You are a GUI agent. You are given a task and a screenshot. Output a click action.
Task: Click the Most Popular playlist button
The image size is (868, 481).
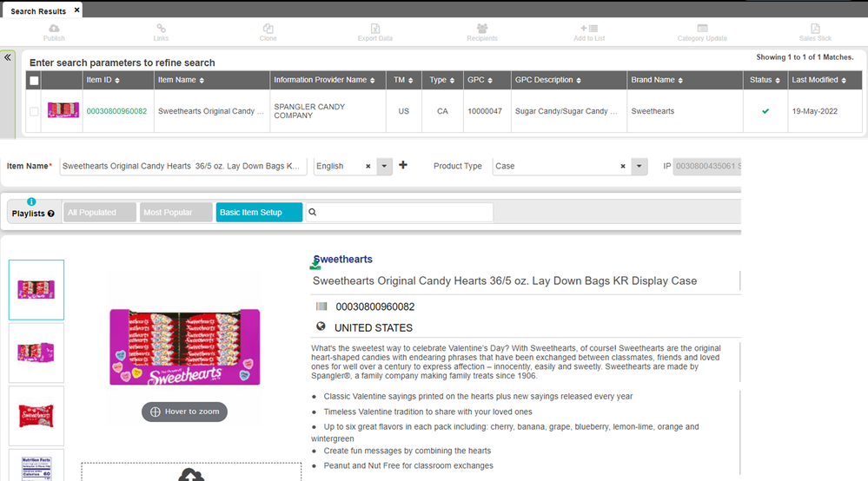177,213
